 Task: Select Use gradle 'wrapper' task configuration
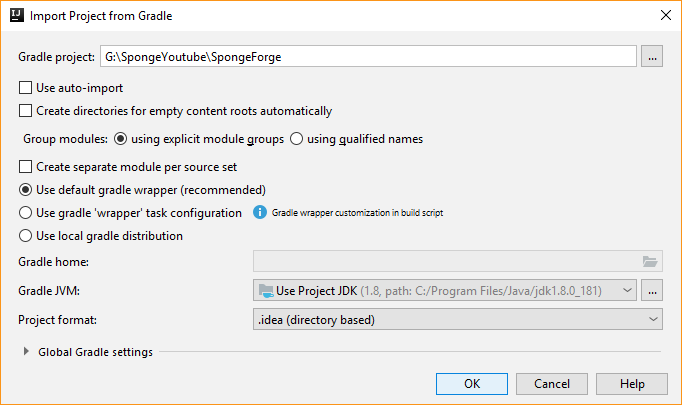(26, 213)
